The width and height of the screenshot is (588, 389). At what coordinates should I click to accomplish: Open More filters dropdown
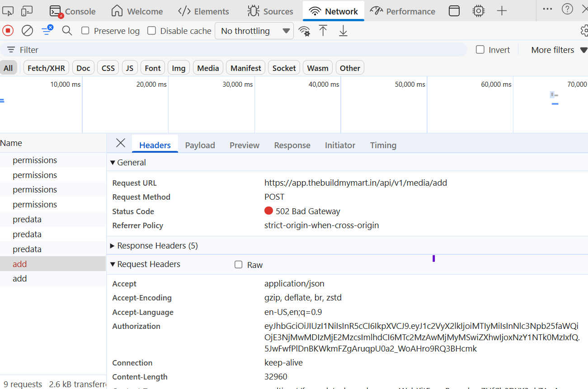click(559, 50)
